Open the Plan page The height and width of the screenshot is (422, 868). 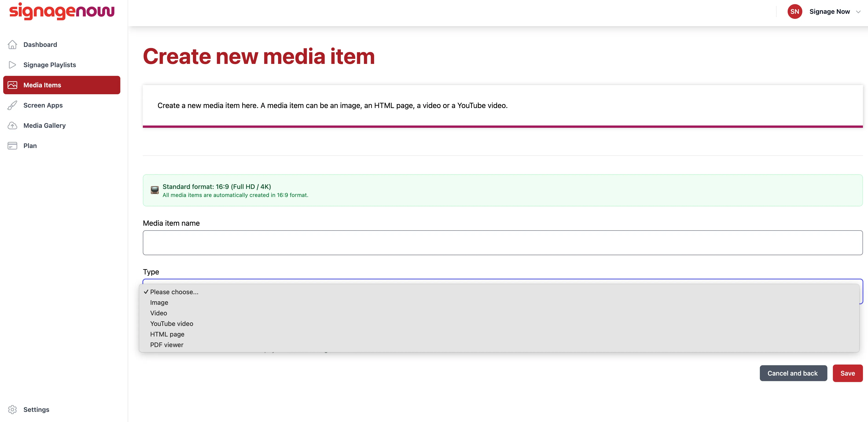coord(62,146)
